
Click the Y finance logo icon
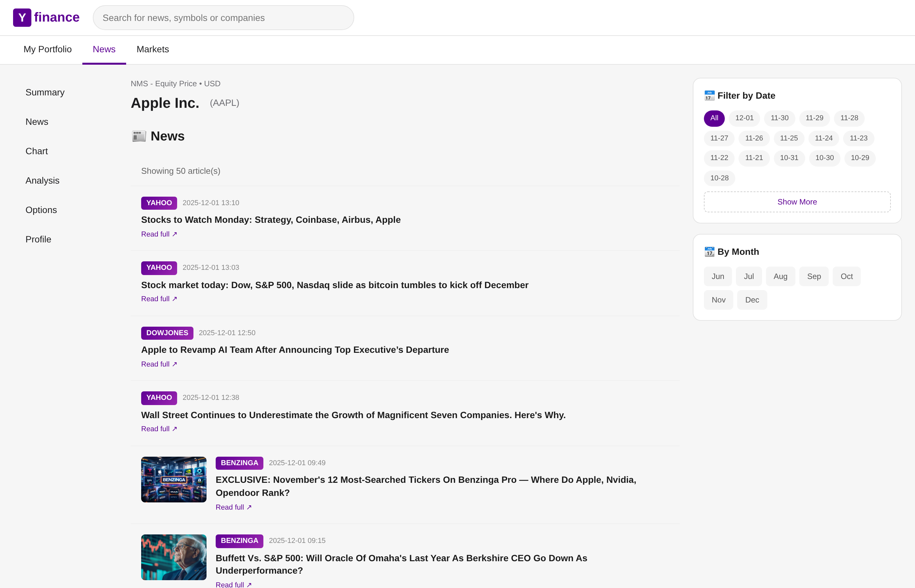tap(22, 18)
